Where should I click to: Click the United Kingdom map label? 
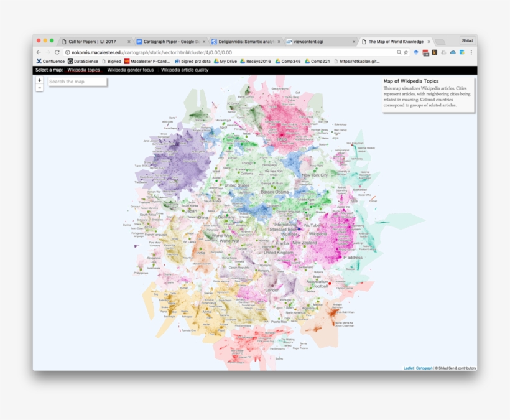tap(279, 253)
